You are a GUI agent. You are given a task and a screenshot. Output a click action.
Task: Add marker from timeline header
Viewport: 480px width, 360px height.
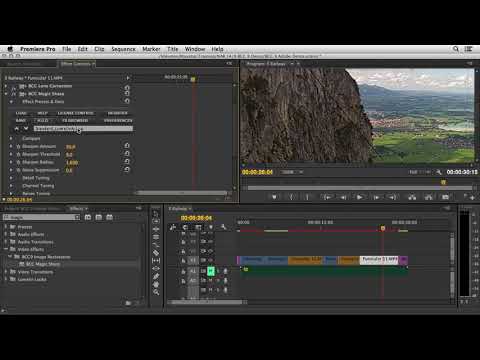click(211, 227)
